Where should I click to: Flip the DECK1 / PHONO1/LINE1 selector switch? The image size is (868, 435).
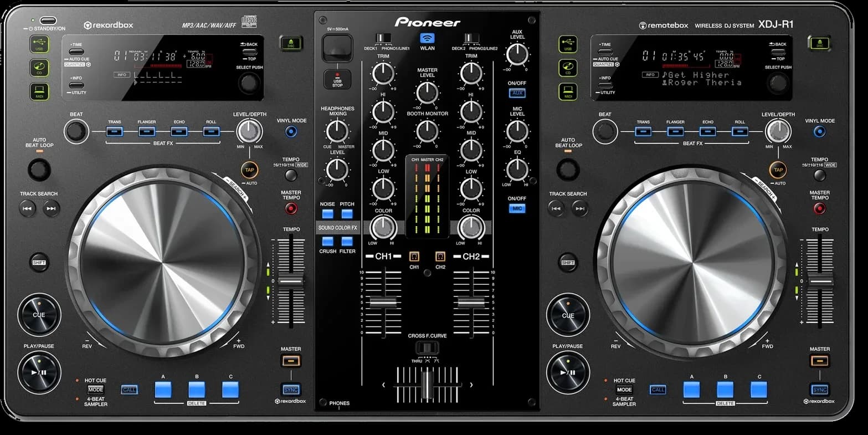384,38
